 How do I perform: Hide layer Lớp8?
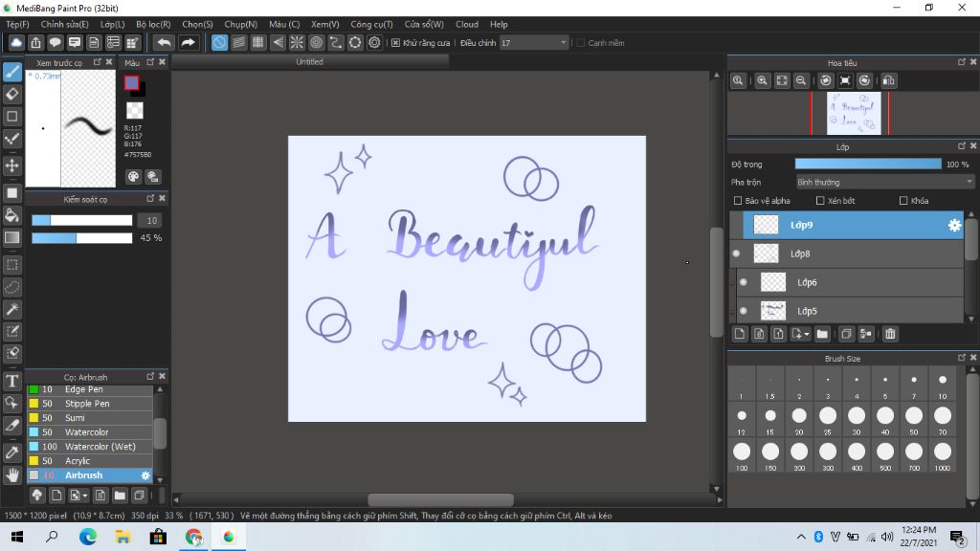(x=736, y=253)
